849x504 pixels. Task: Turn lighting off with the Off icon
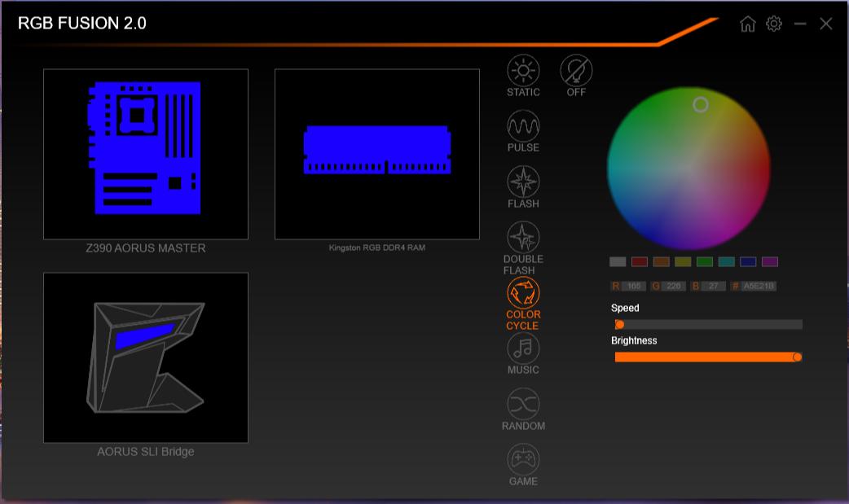click(576, 72)
